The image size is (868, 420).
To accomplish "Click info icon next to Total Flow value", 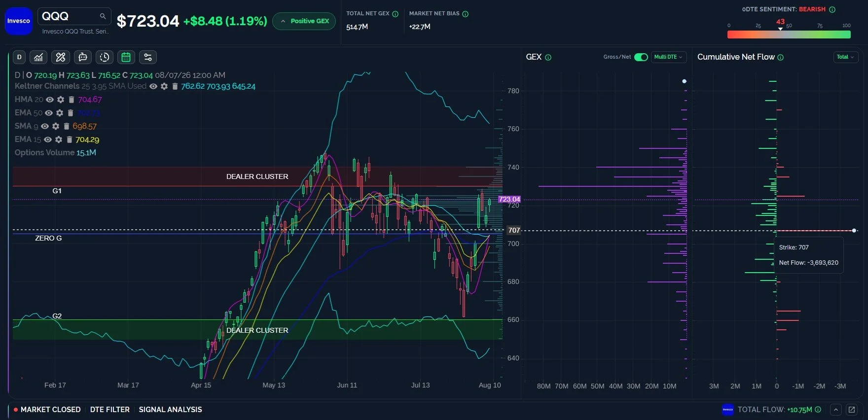I will pos(818,410).
